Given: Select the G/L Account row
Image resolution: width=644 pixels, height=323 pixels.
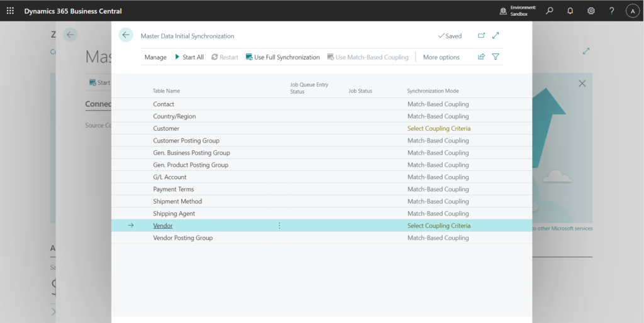Looking at the screenshot, I should click(x=321, y=177).
